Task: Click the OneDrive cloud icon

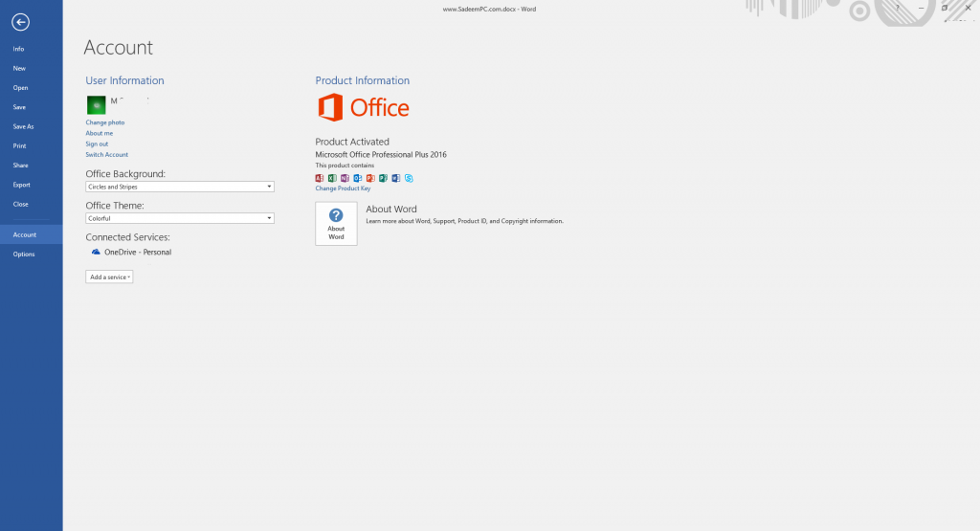Action: point(96,252)
